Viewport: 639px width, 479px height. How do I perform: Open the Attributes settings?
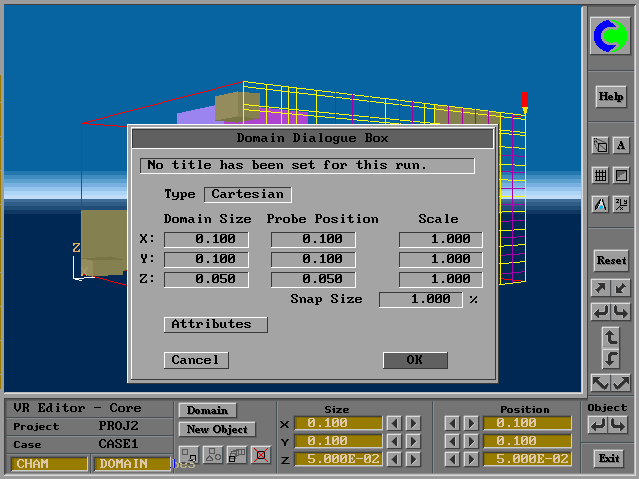(x=215, y=324)
